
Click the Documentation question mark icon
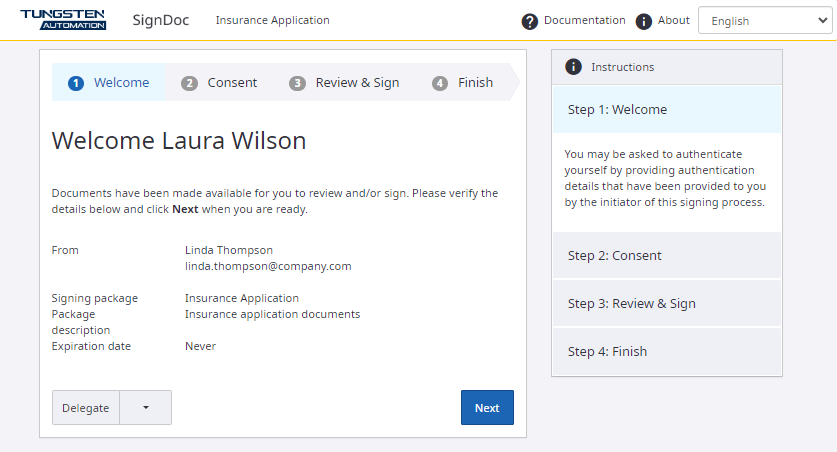530,21
